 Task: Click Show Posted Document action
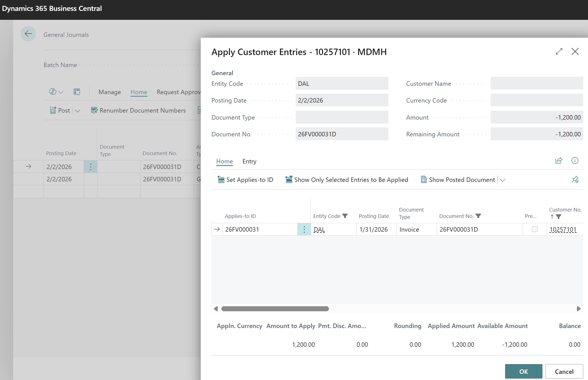click(x=458, y=180)
